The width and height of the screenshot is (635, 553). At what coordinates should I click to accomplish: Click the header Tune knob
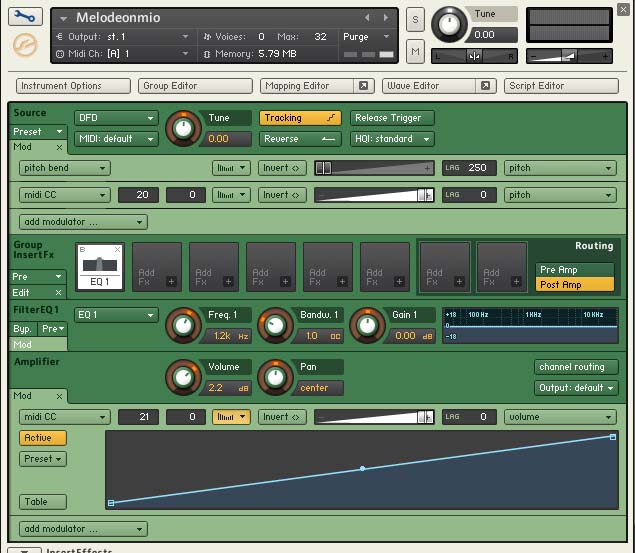coord(449,25)
